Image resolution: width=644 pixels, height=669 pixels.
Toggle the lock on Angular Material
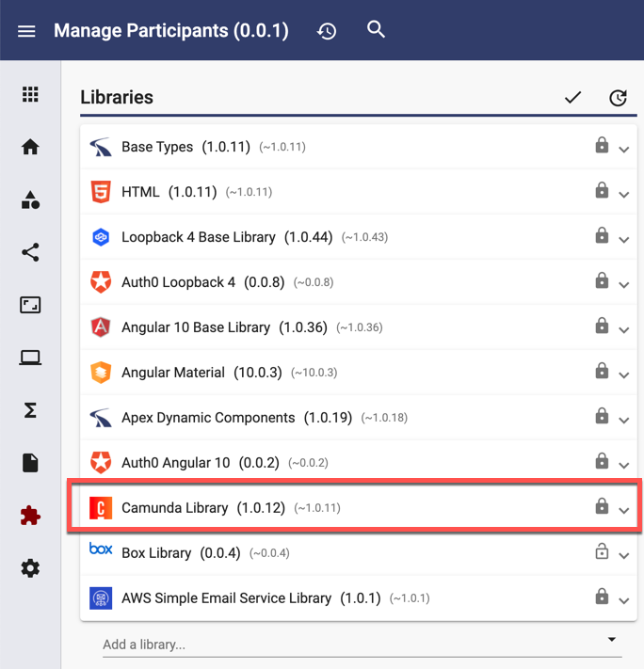coord(602,371)
